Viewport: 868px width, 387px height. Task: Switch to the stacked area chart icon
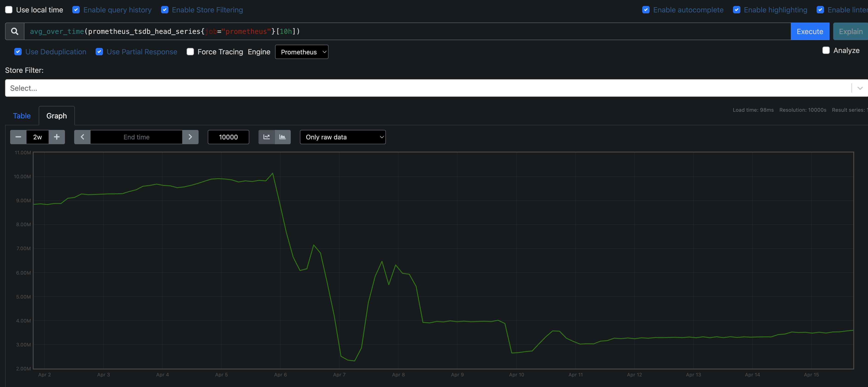(x=283, y=137)
